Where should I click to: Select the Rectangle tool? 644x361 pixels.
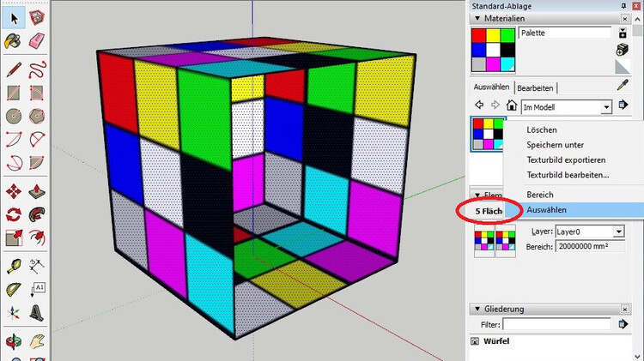coord(14,93)
